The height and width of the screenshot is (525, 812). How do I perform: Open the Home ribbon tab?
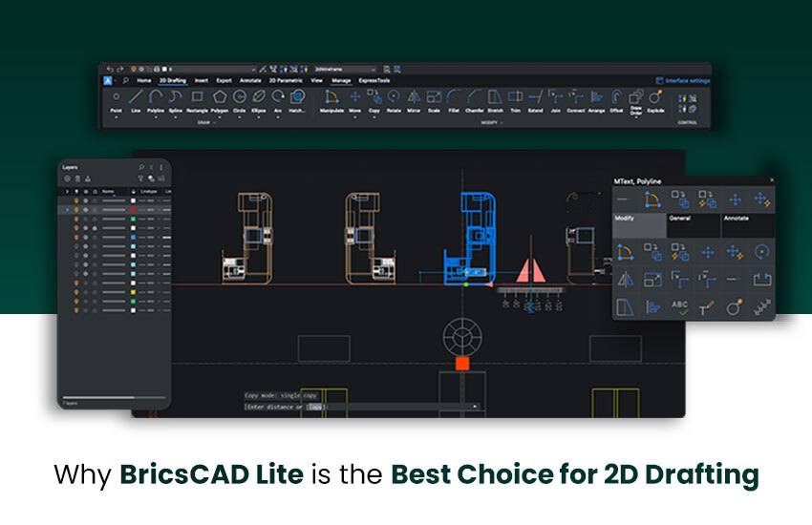pyautogui.click(x=144, y=81)
